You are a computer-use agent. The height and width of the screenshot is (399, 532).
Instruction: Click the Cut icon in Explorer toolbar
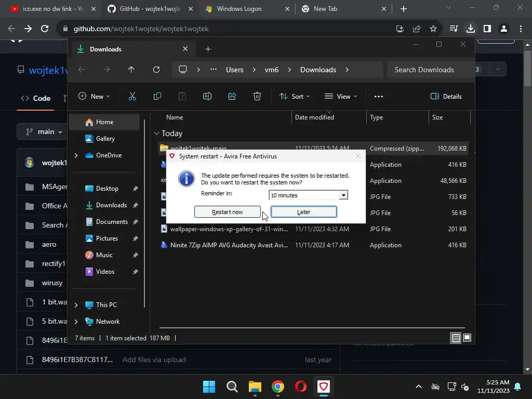click(132, 96)
